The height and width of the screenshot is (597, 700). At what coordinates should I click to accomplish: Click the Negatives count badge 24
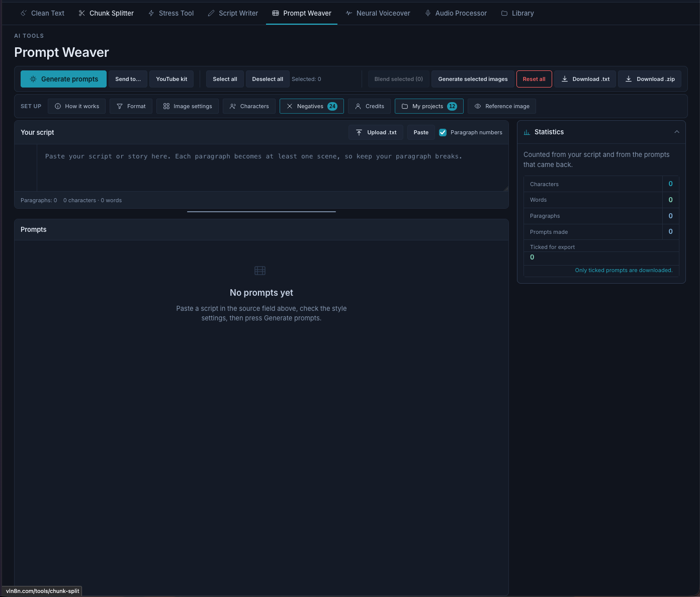332,106
